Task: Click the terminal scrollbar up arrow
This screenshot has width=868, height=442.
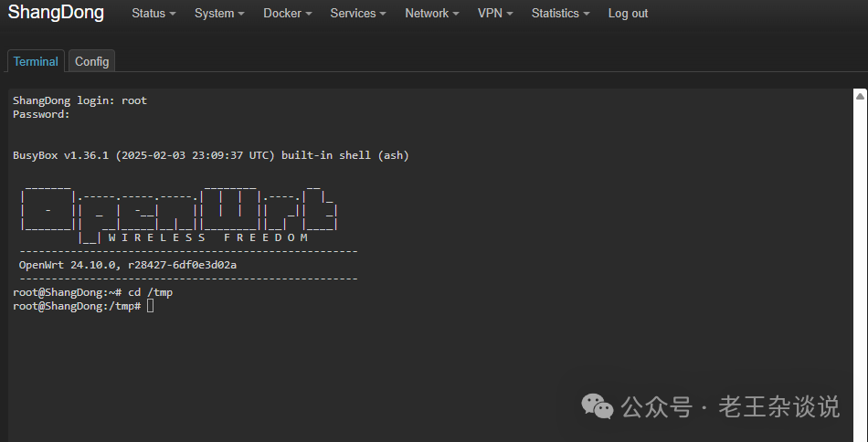Action: 860,96
